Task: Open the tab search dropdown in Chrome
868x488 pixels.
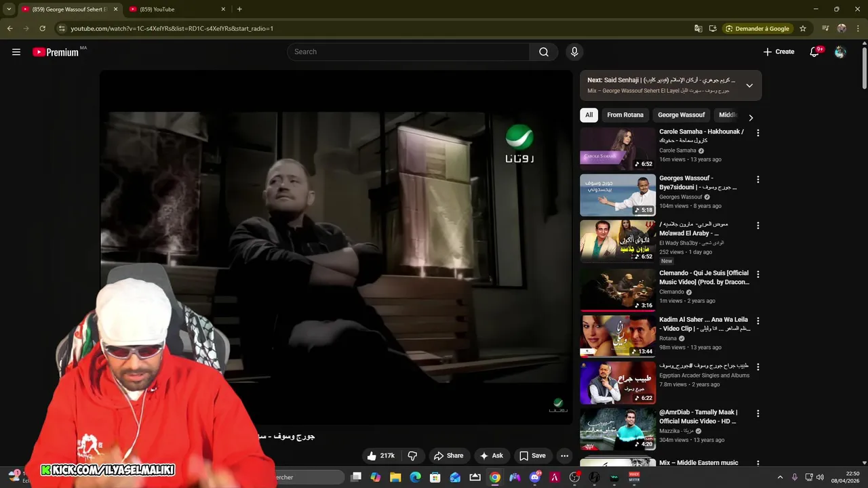Action: (9, 9)
